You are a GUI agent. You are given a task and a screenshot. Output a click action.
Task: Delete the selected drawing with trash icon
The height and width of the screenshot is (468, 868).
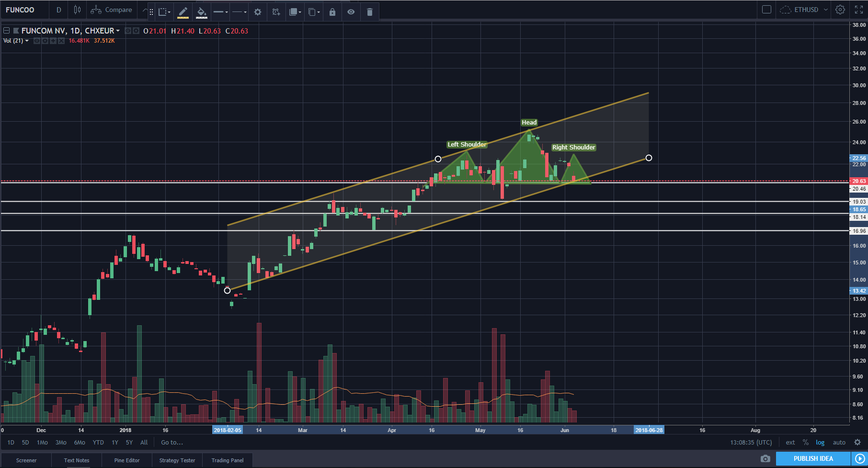(x=369, y=12)
